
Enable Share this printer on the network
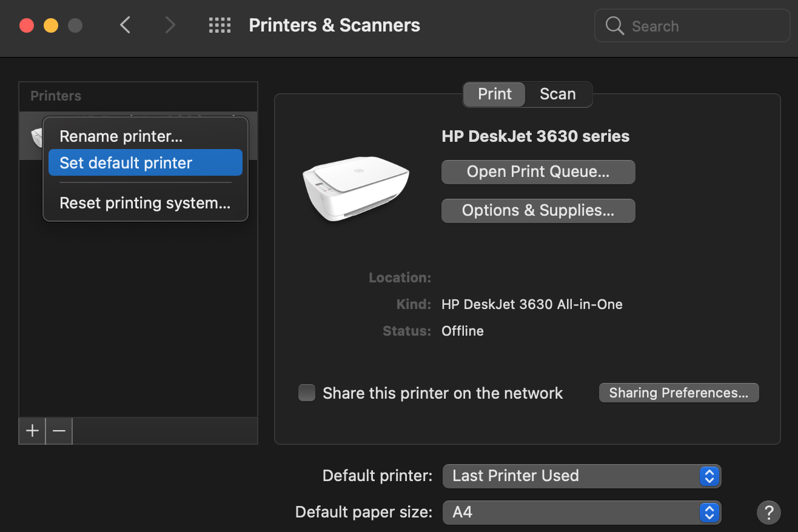[x=307, y=393]
